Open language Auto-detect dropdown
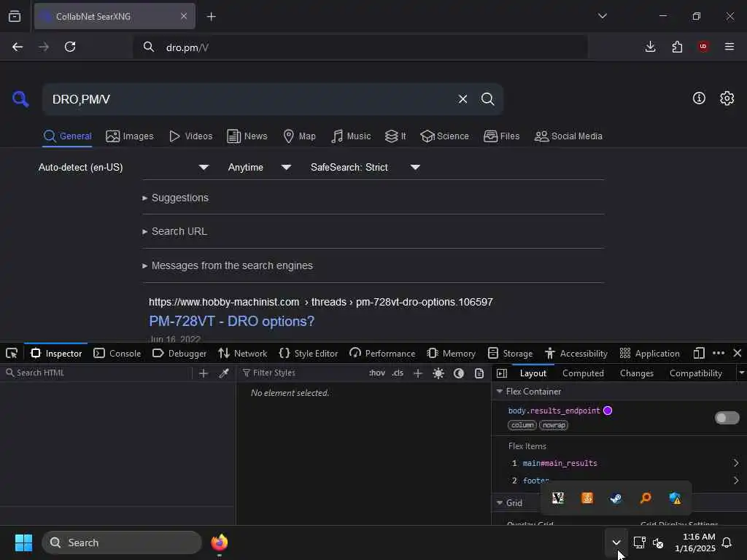The height and width of the screenshot is (560, 747). click(x=124, y=167)
